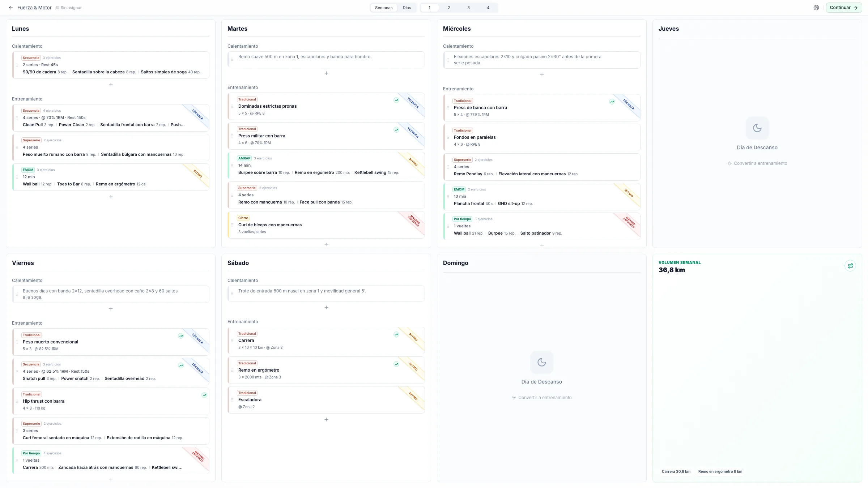This screenshot has width=868, height=488.
Task: Switch view to Semanas
Action: pos(384,8)
